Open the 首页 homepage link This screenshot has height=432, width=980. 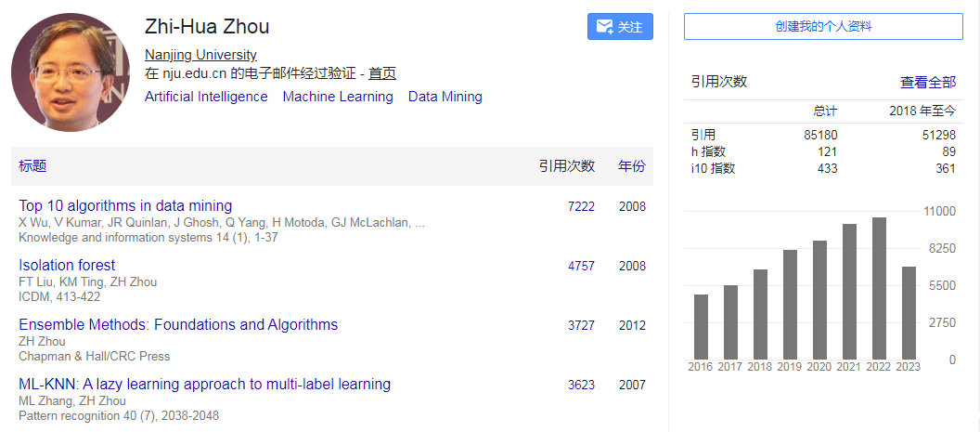click(x=381, y=74)
